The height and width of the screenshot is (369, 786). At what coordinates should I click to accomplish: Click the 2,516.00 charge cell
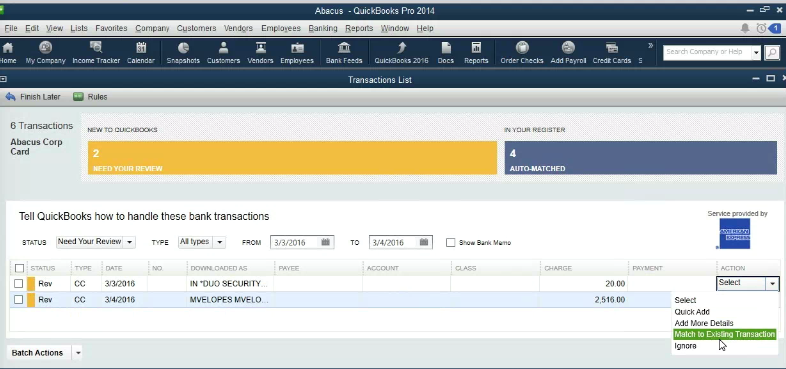(x=584, y=300)
